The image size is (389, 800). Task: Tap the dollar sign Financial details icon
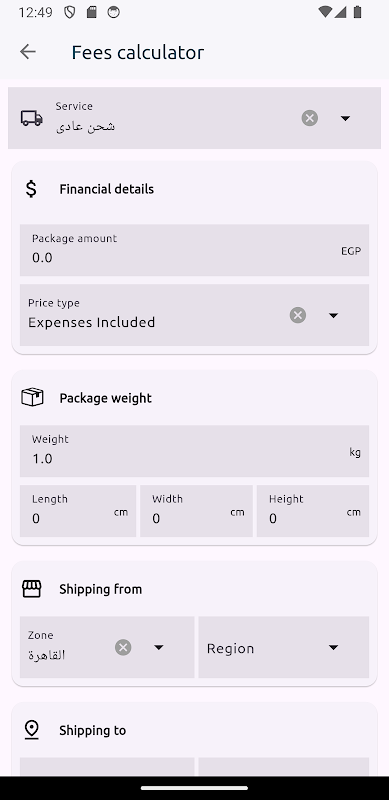(x=31, y=189)
